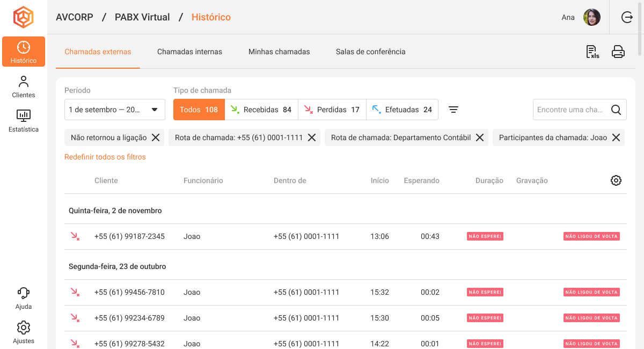Switch to Chamadas internas tab
Viewport: 644px width, 349px height.
189,52
